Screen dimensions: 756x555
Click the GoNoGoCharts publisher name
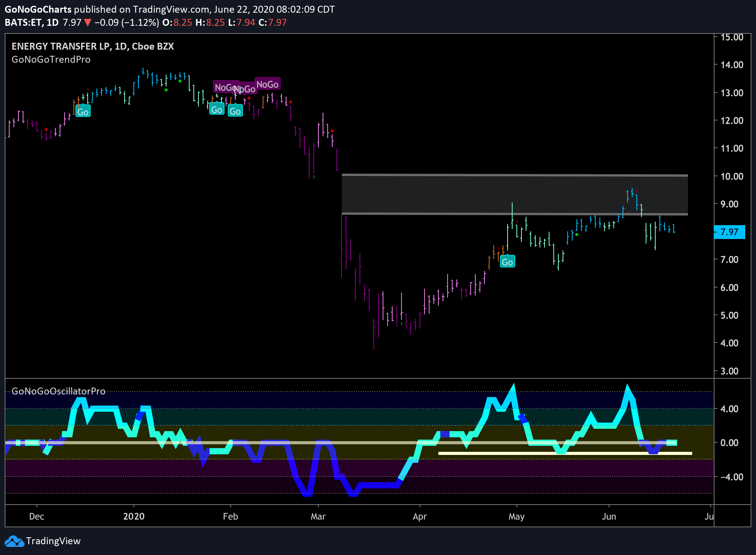38,9
